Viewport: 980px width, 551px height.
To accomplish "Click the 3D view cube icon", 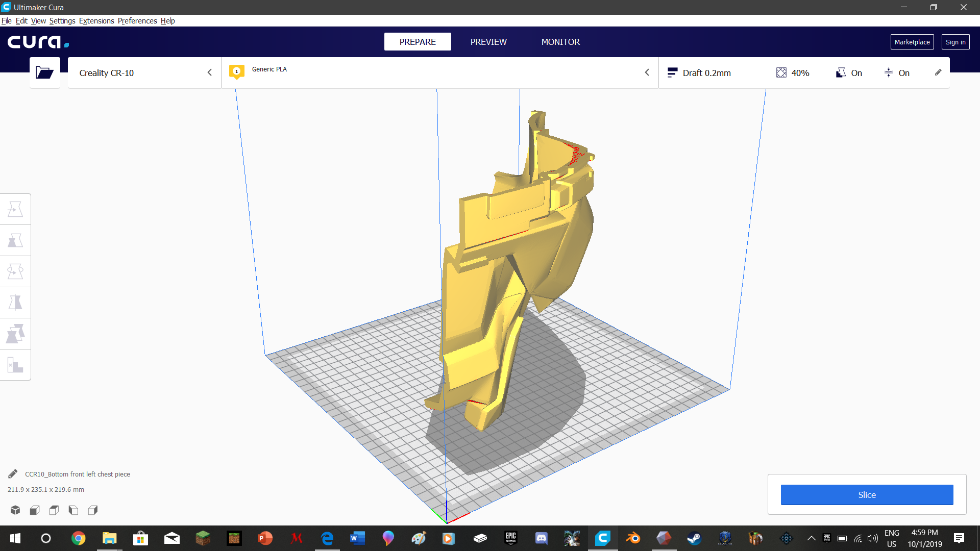I will point(15,510).
